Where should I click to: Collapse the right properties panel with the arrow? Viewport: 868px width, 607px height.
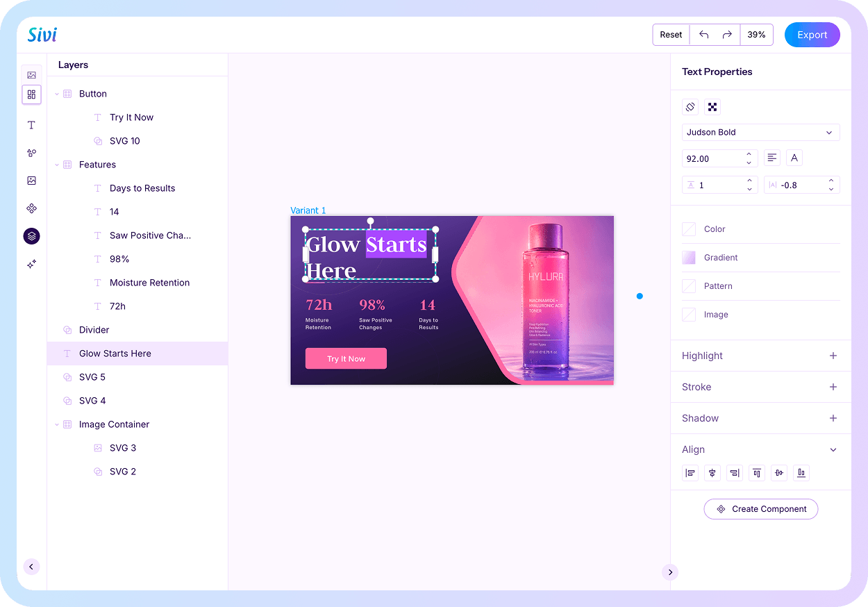[670, 572]
